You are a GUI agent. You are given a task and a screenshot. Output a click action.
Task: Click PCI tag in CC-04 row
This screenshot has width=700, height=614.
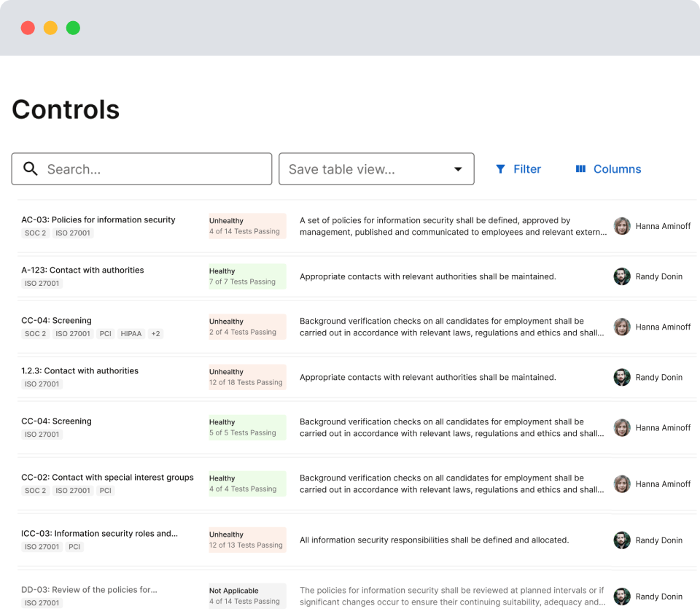(x=105, y=333)
